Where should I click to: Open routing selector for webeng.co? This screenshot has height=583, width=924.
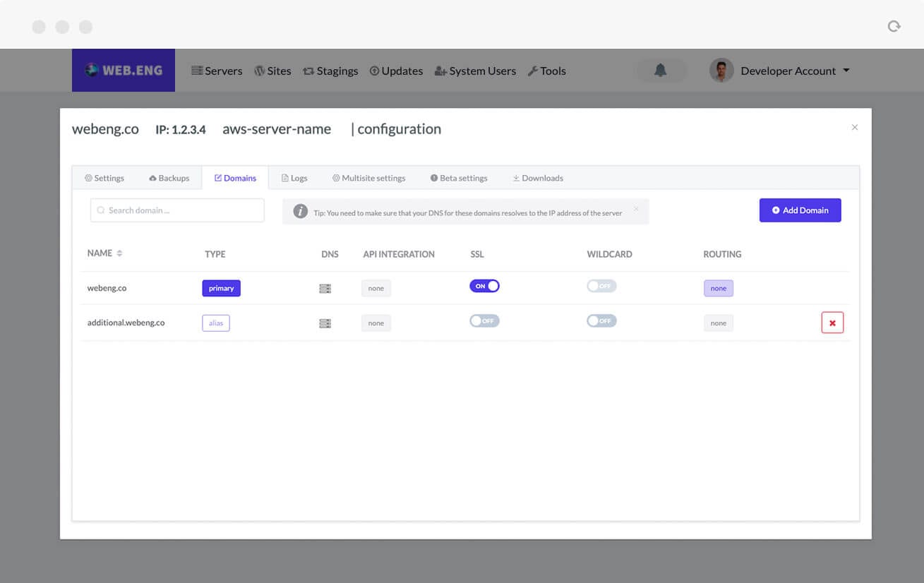coord(718,288)
